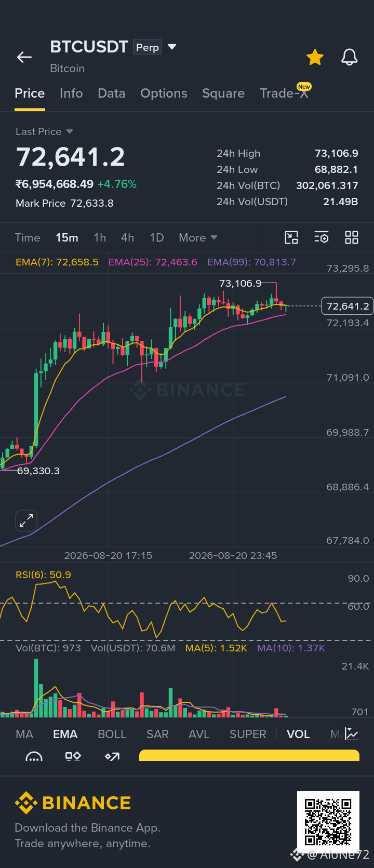Go back with the left arrow icon
The image size is (374, 868).
tap(24, 57)
